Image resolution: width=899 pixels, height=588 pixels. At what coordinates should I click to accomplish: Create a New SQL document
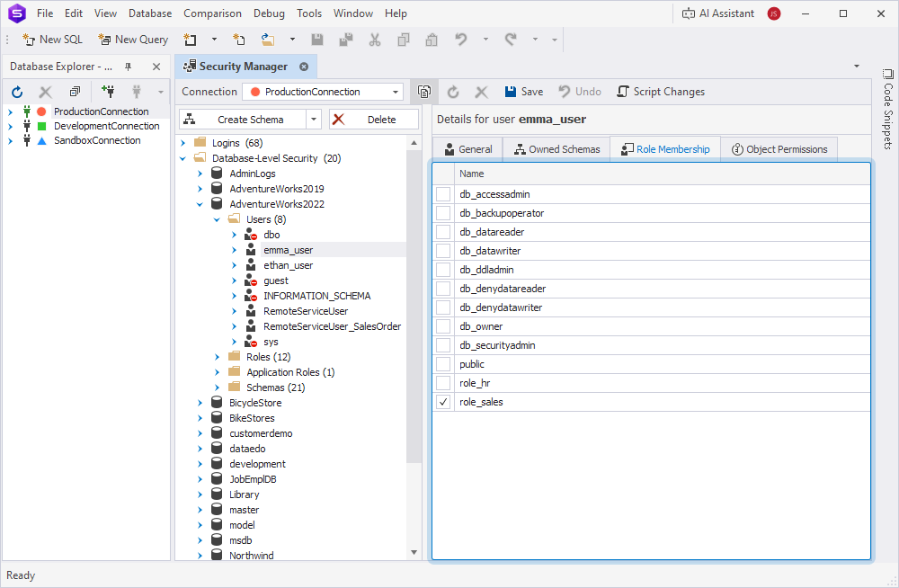tap(51, 40)
